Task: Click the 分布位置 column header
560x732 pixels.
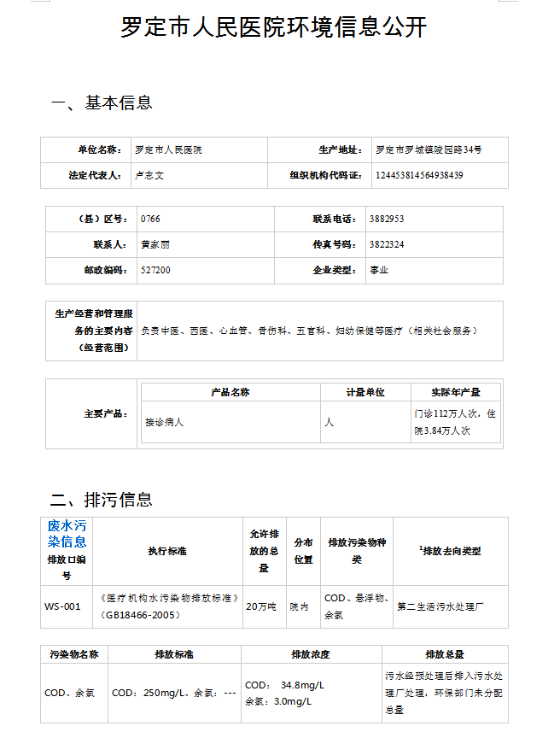Action: click(303, 551)
